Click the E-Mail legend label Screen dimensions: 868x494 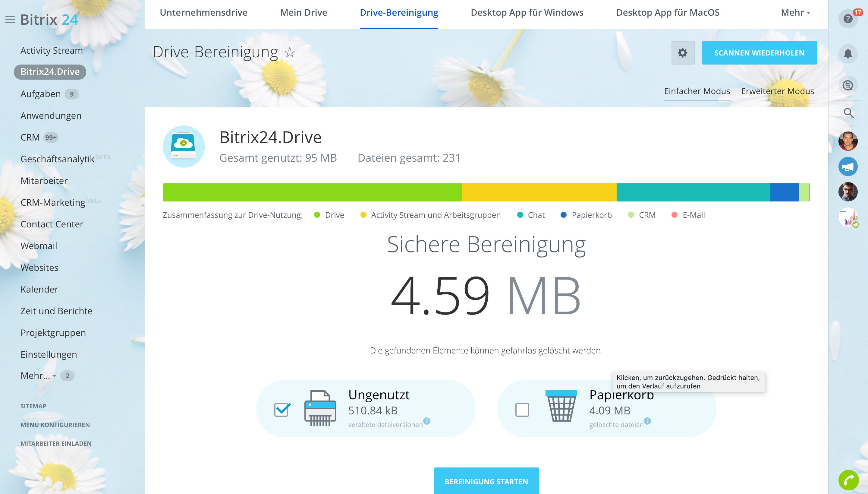pos(694,215)
